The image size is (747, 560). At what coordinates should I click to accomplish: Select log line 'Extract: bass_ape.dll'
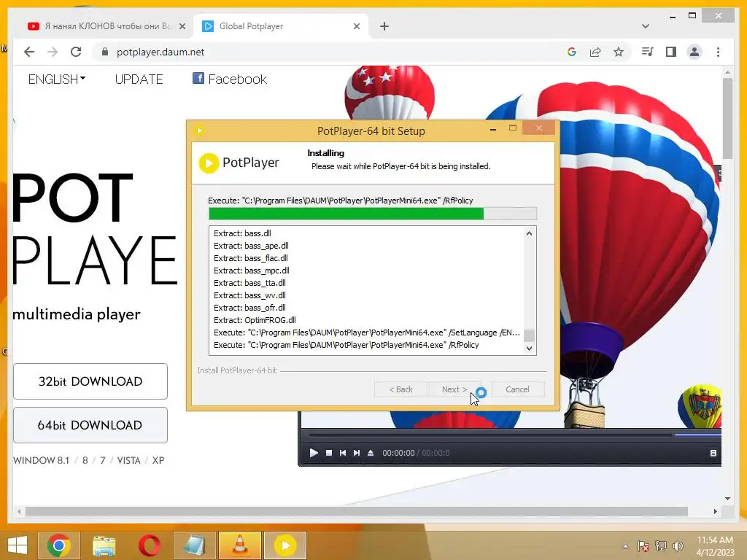click(251, 246)
